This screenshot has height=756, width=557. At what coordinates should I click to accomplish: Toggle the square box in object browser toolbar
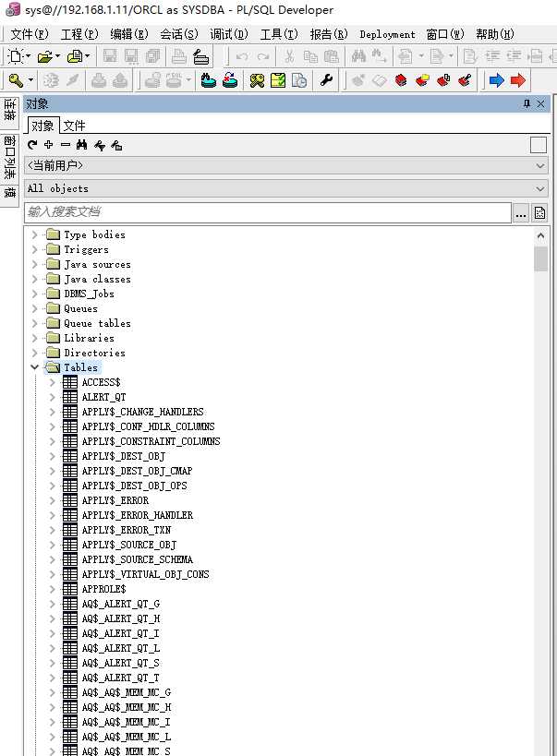(539, 145)
